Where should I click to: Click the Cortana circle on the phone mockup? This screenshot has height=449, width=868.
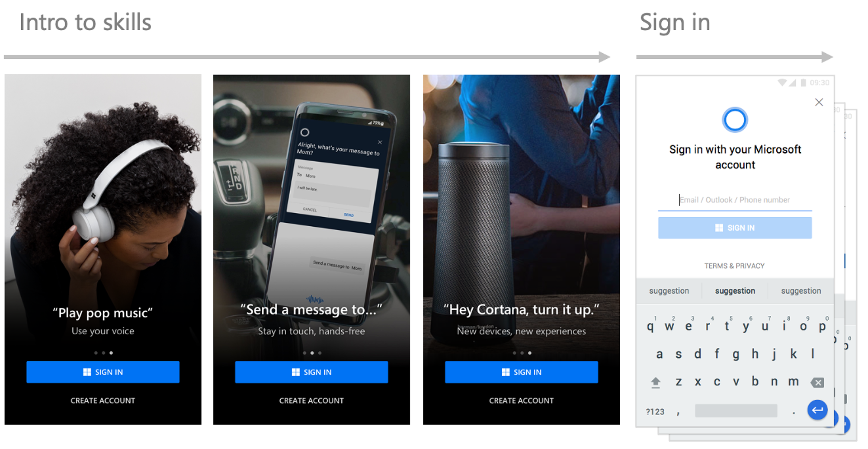click(x=305, y=132)
